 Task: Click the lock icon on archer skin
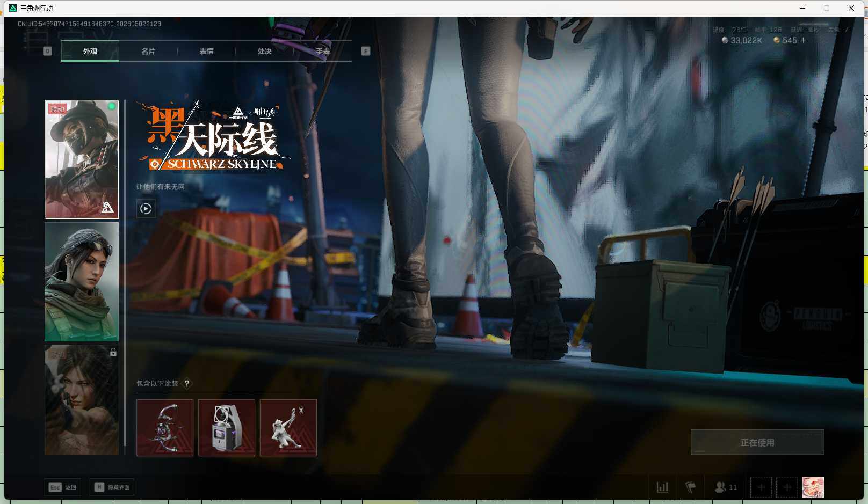point(113,353)
